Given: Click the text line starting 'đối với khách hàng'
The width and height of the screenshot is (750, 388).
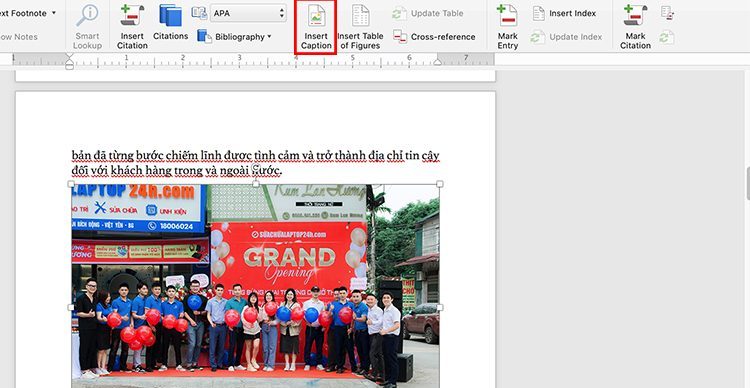Looking at the screenshot, I should coord(176,171).
